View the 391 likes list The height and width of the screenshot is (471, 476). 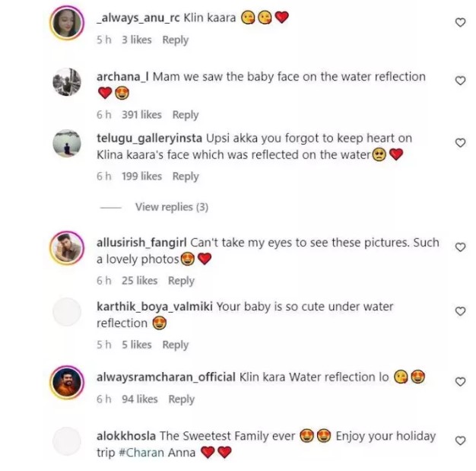pos(140,115)
